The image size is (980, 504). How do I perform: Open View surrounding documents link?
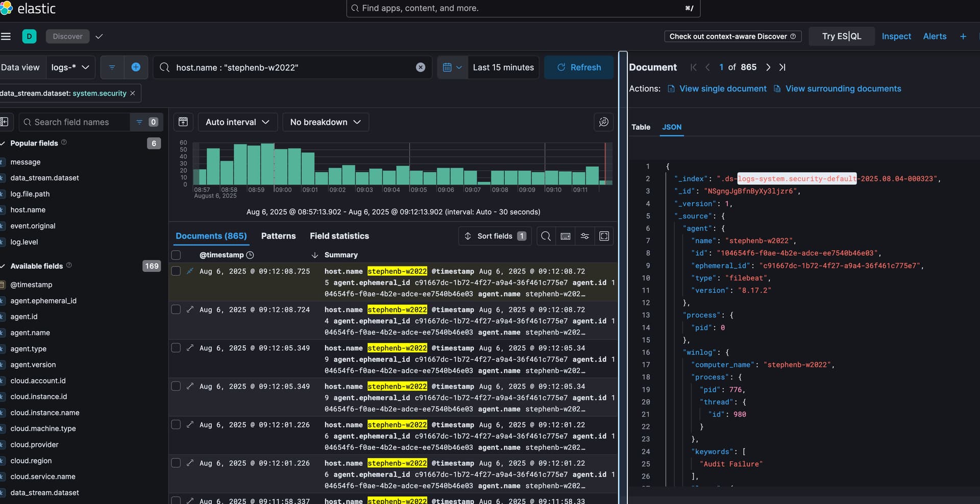843,89
